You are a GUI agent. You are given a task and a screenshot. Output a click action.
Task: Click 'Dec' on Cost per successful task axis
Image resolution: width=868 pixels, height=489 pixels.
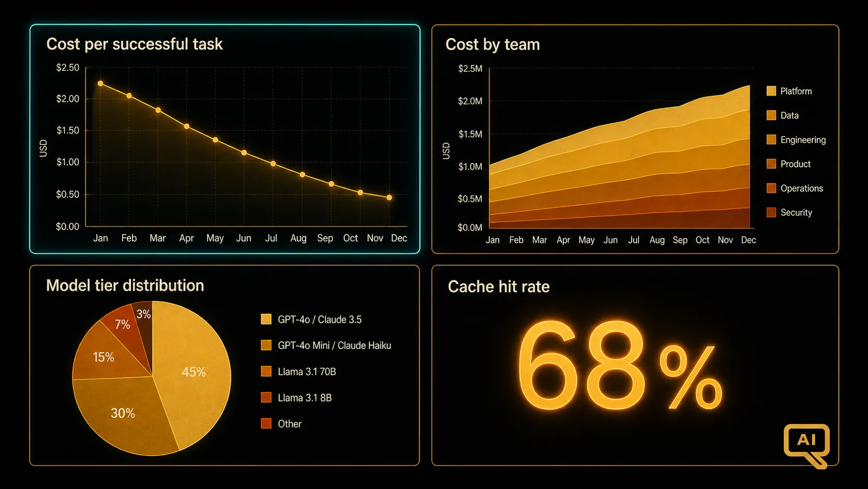coord(399,238)
